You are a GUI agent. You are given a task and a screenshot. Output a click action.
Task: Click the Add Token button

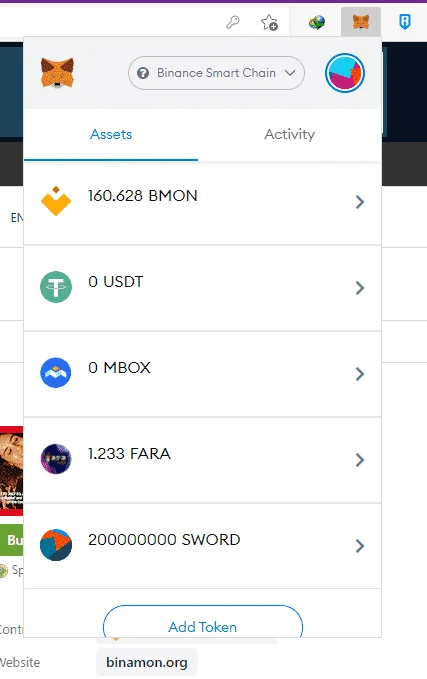(203, 621)
